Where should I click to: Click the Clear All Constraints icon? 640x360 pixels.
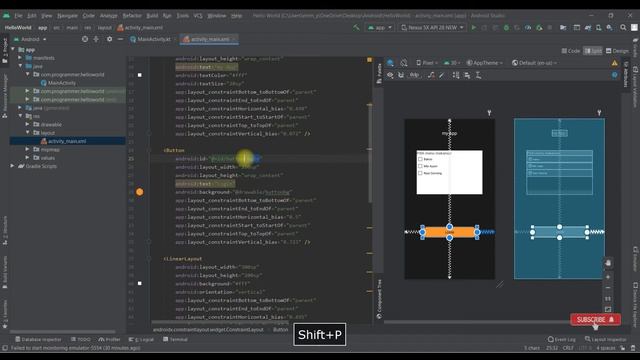tap(431, 75)
